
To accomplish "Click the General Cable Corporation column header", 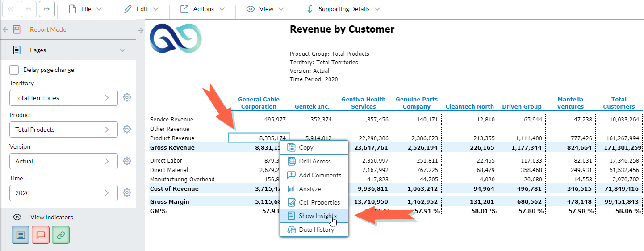I will [x=259, y=103].
